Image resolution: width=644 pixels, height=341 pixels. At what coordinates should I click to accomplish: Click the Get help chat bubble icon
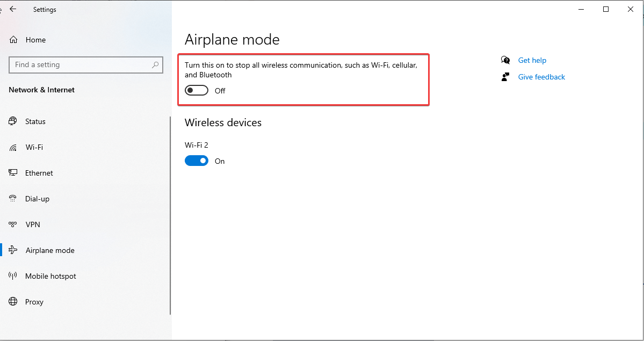coord(505,60)
